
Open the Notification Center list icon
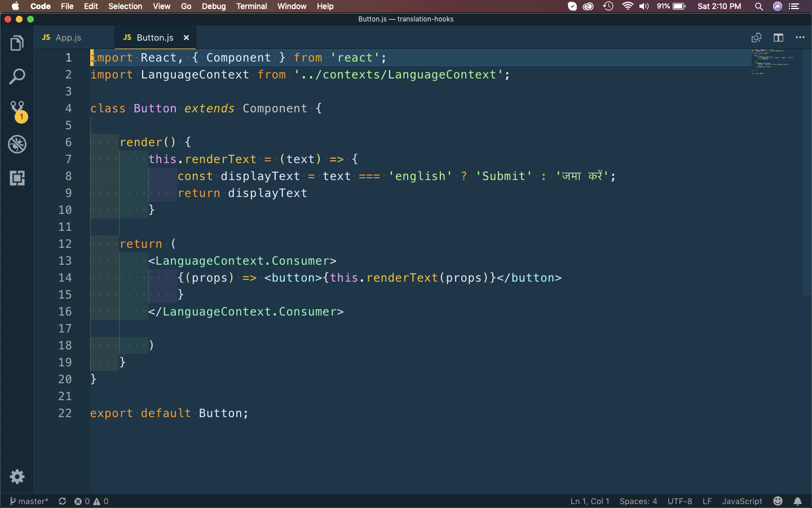[x=795, y=6]
